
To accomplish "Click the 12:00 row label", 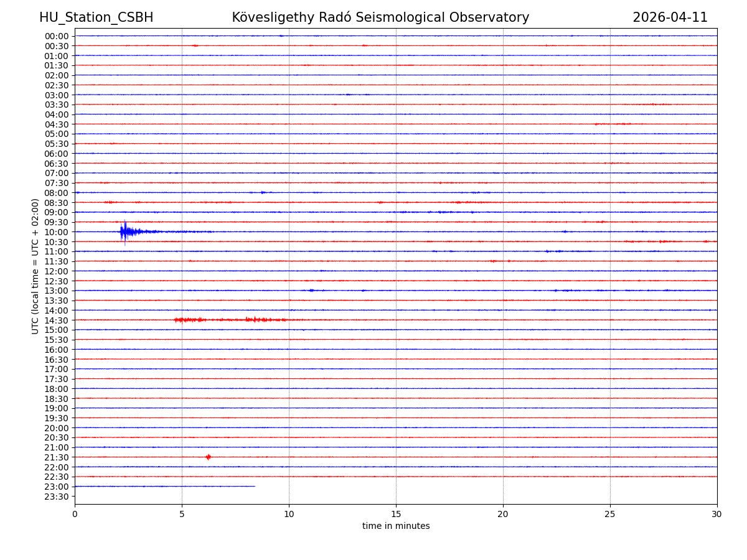I will click(x=57, y=271).
